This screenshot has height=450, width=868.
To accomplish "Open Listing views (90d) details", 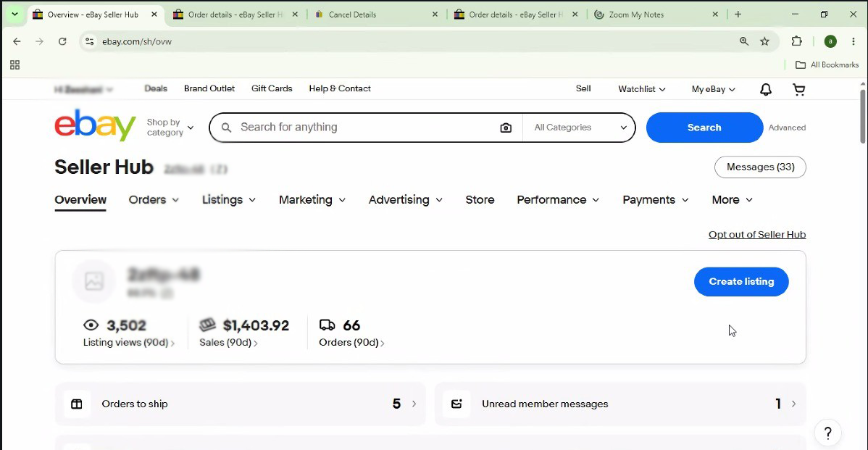I will click(128, 343).
